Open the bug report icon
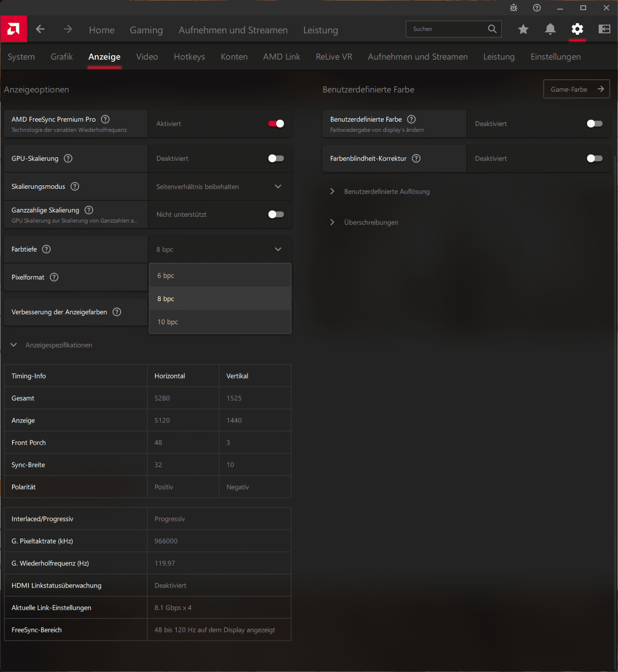This screenshot has height=672, width=618. pos(514,8)
